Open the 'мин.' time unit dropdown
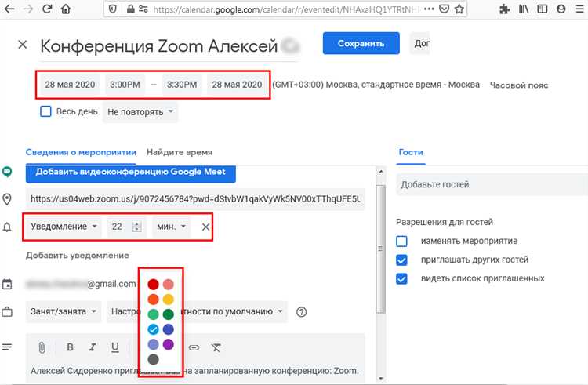 pyautogui.click(x=172, y=227)
